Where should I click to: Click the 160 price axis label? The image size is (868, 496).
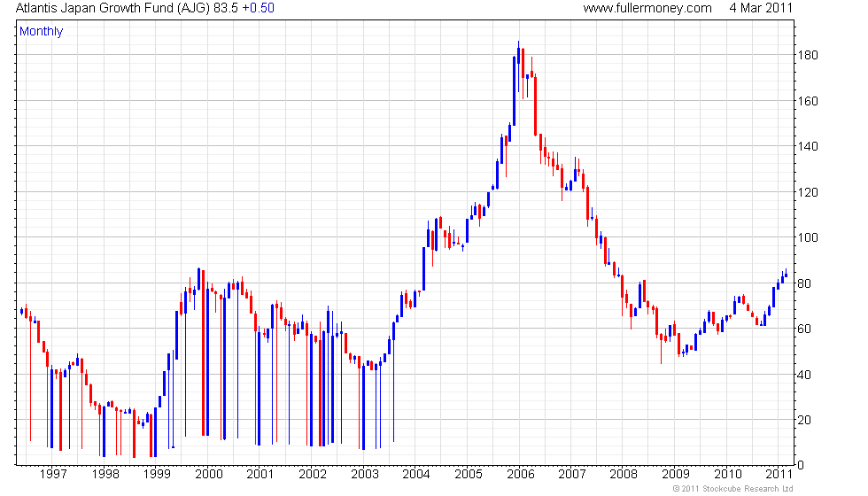(x=807, y=101)
